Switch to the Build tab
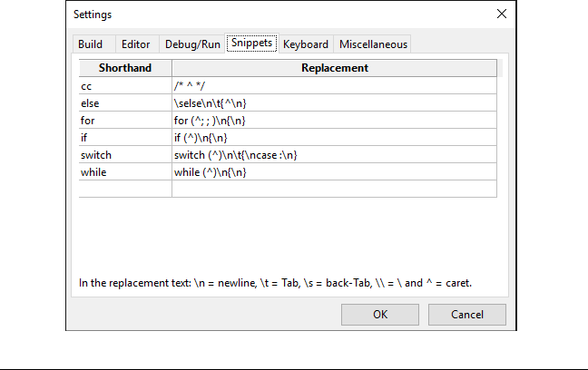The height and width of the screenshot is (370, 588). click(x=90, y=44)
